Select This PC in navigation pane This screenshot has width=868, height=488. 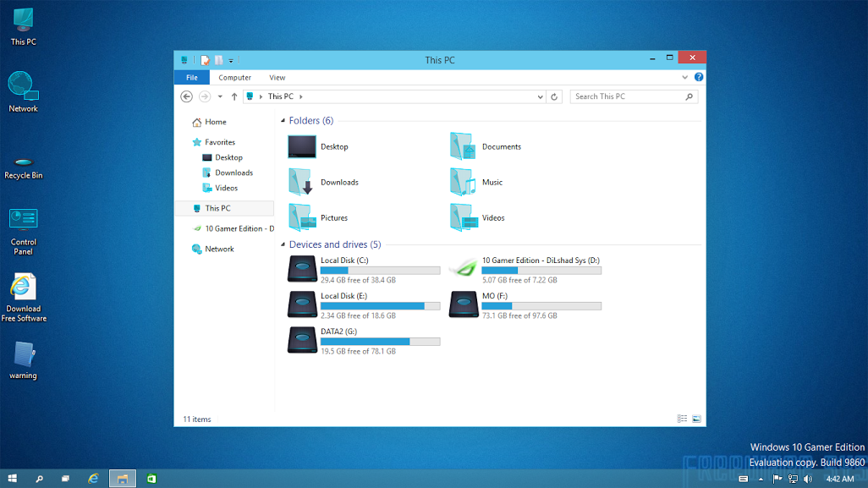tap(224, 208)
